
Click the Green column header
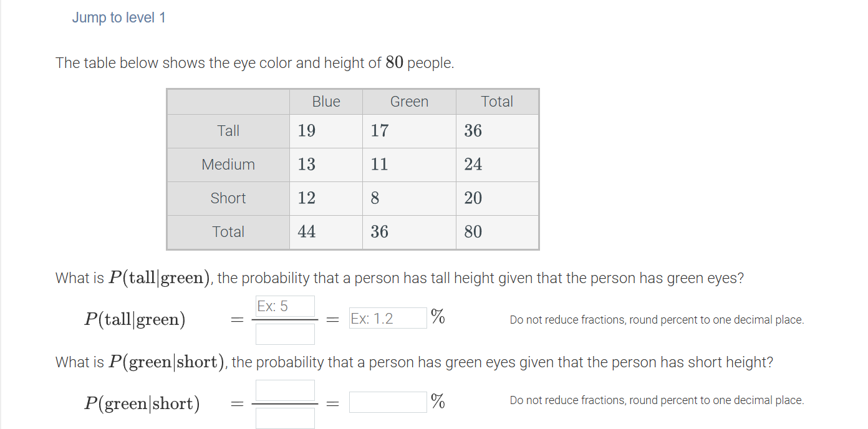pyautogui.click(x=409, y=101)
